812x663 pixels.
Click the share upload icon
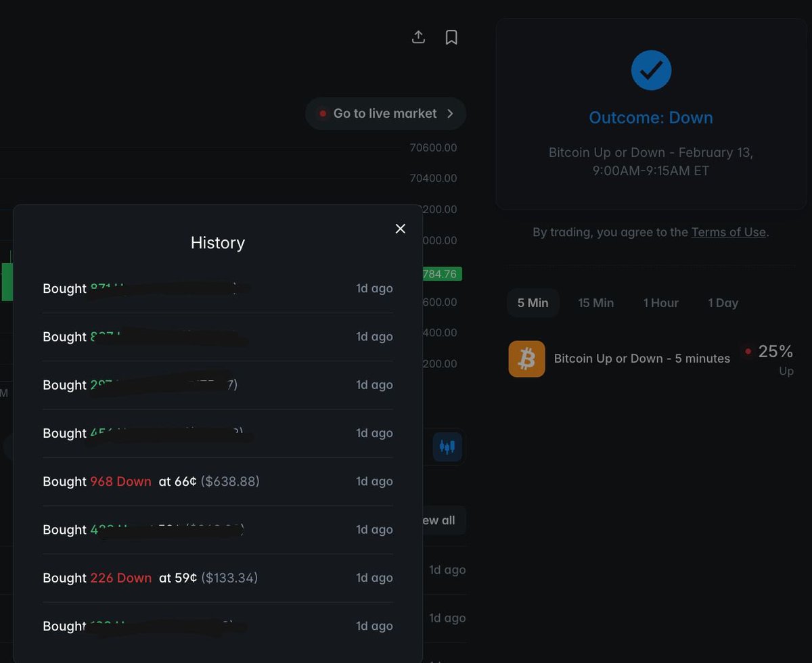coord(418,37)
